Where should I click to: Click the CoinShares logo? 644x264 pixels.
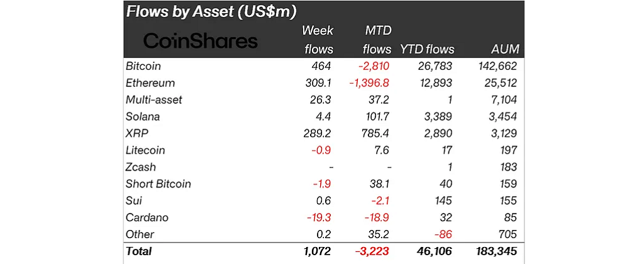click(x=200, y=41)
